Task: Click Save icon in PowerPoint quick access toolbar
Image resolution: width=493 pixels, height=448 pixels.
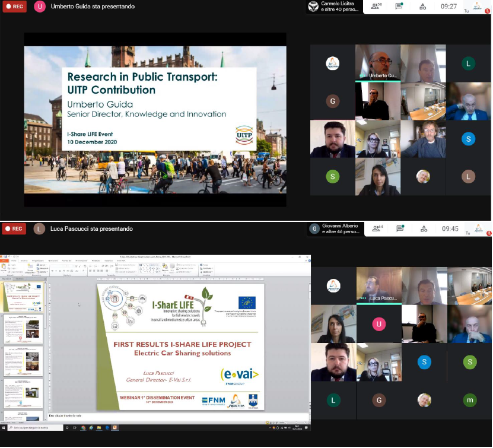Action: [6, 257]
